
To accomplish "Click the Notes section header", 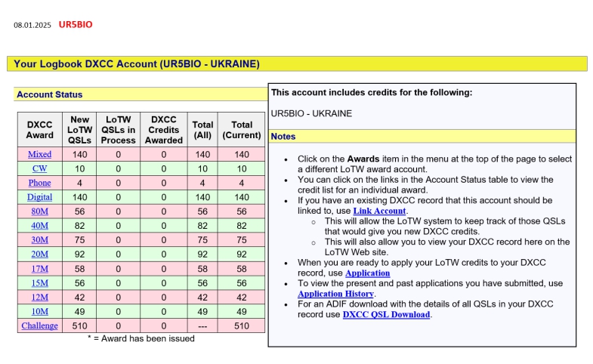I will [x=283, y=137].
